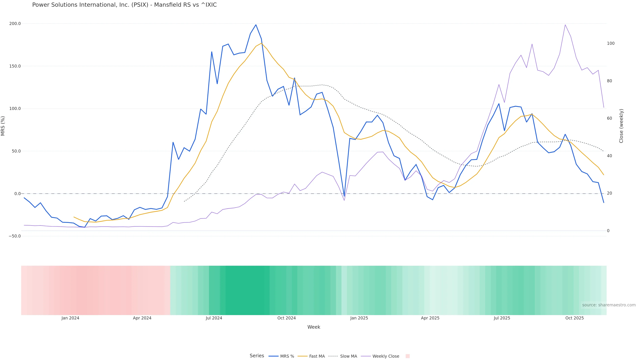Click the 200.0 MRS axis tick
The image size is (644, 362).
pyautogui.click(x=15, y=23)
